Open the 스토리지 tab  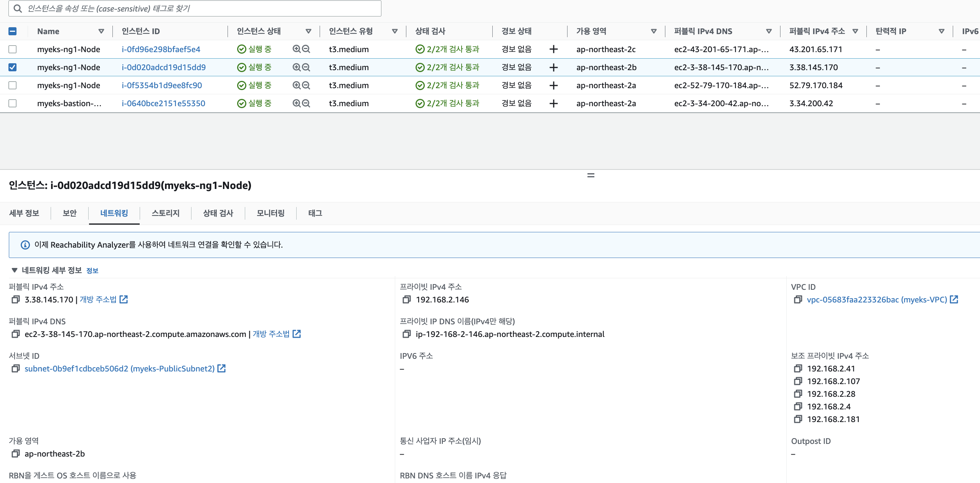pyautogui.click(x=165, y=213)
